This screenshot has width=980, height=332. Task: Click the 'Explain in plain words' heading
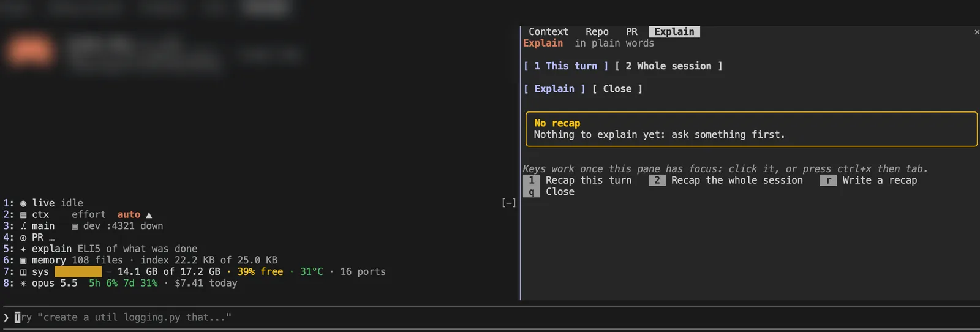click(589, 43)
